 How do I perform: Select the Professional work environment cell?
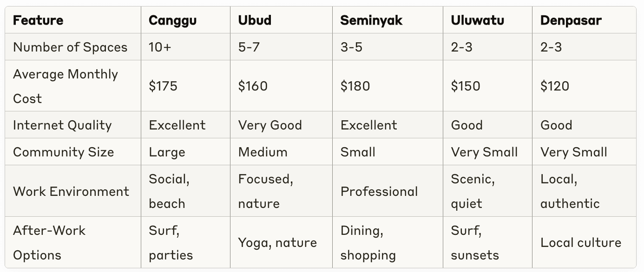pyautogui.click(x=379, y=191)
